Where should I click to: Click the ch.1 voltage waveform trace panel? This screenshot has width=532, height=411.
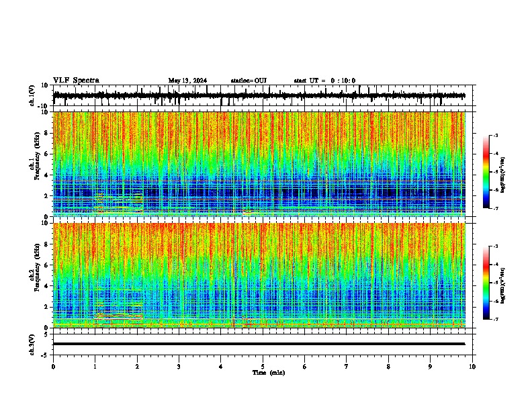[263, 95]
